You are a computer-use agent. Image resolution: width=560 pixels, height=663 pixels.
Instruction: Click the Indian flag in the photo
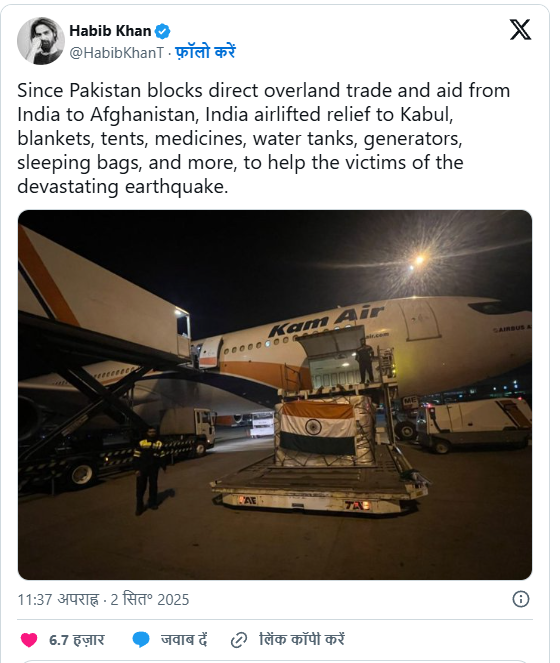coord(318,427)
